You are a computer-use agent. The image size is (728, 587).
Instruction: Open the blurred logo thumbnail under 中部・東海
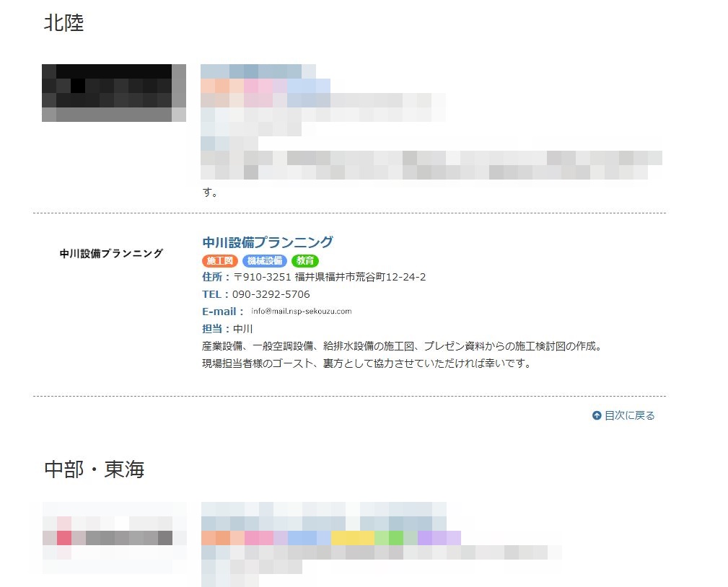[x=114, y=537]
